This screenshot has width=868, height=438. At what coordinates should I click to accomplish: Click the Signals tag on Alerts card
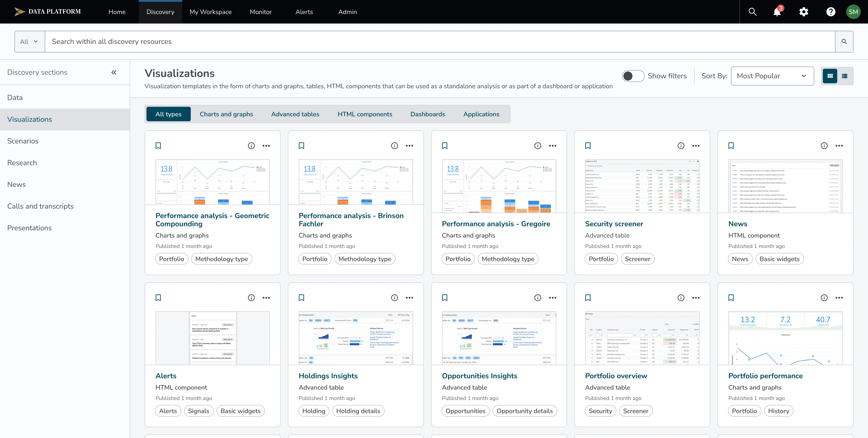198,411
